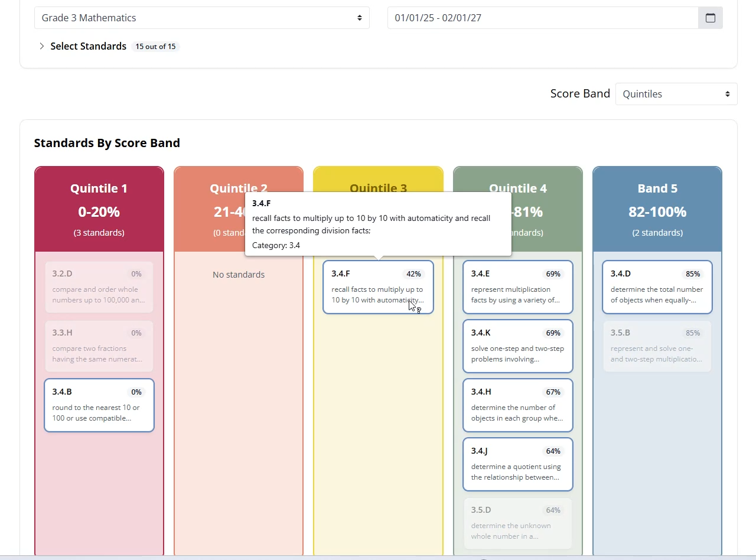Select the 3.4.K standard card
The image size is (756, 560).
click(x=518, y=346)
